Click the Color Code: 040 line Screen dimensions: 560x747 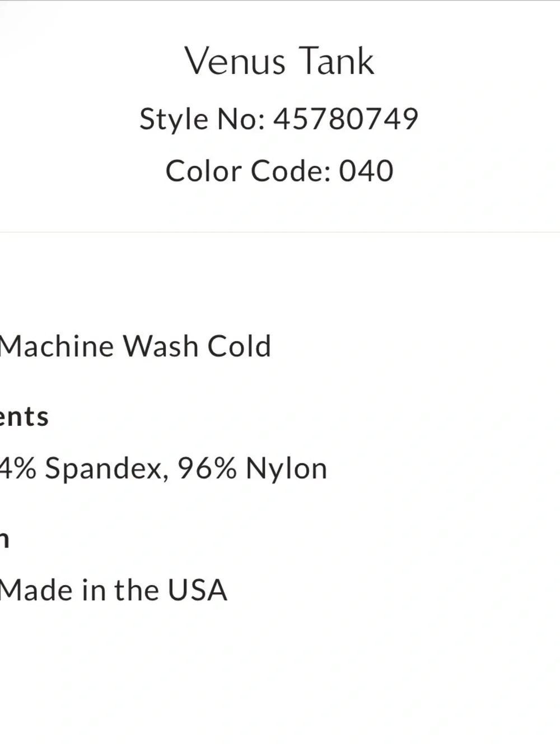279,171
